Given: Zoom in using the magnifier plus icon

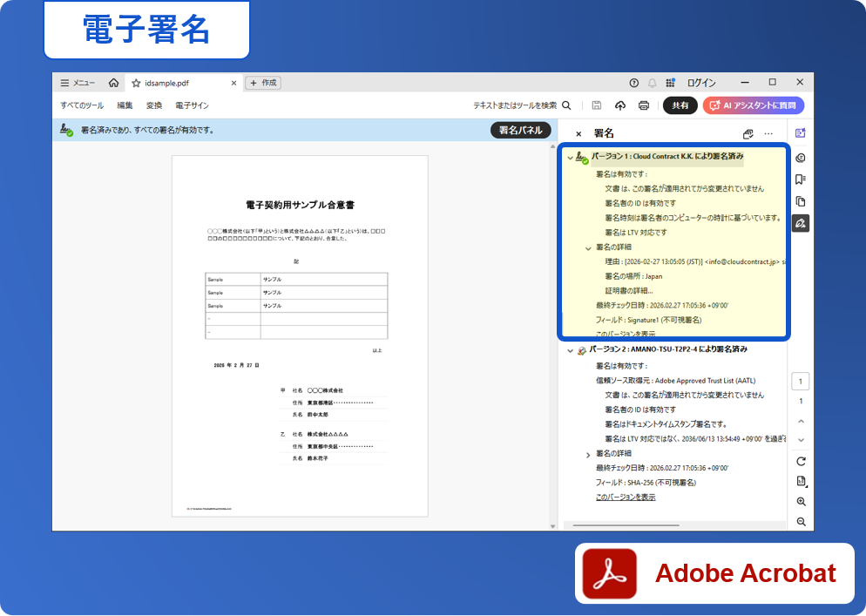Looking at the screenshot, I should coord(801,502).
